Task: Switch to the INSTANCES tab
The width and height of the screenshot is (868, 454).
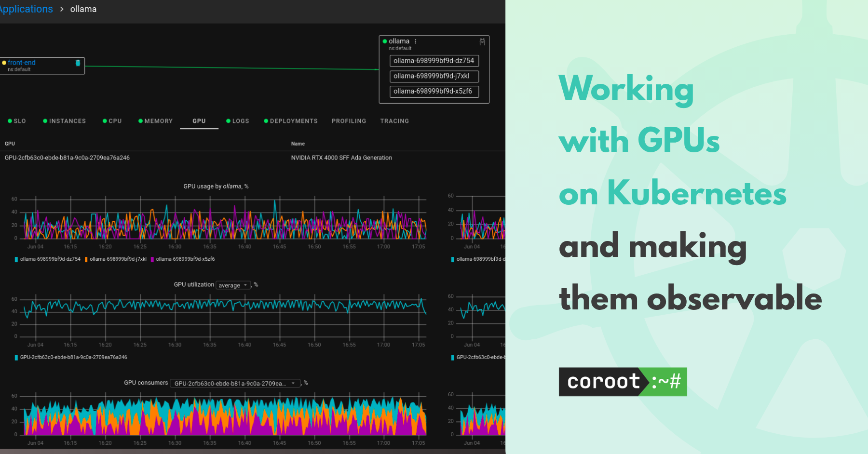Action: 65,121
